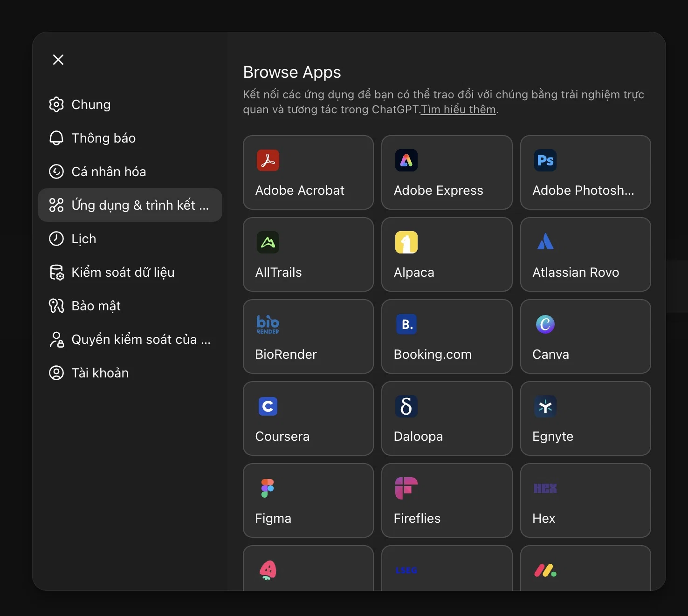
Task: Click the profile icon beside Tài khoản
Action: click(56, 373)
